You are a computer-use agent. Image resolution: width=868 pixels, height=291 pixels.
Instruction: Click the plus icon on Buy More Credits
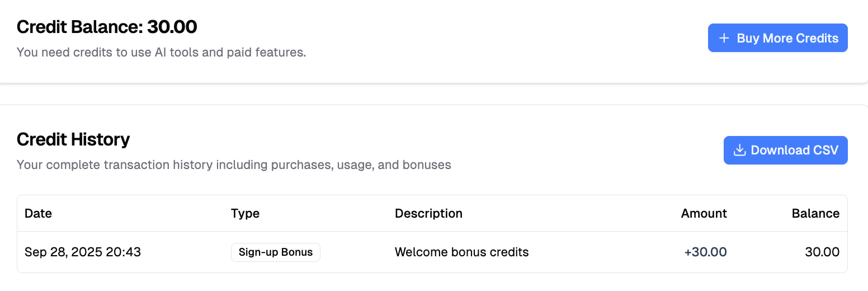724,38
